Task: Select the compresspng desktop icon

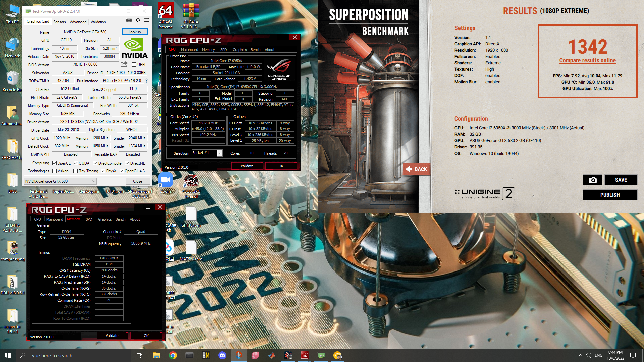Action: click(12, 251)
